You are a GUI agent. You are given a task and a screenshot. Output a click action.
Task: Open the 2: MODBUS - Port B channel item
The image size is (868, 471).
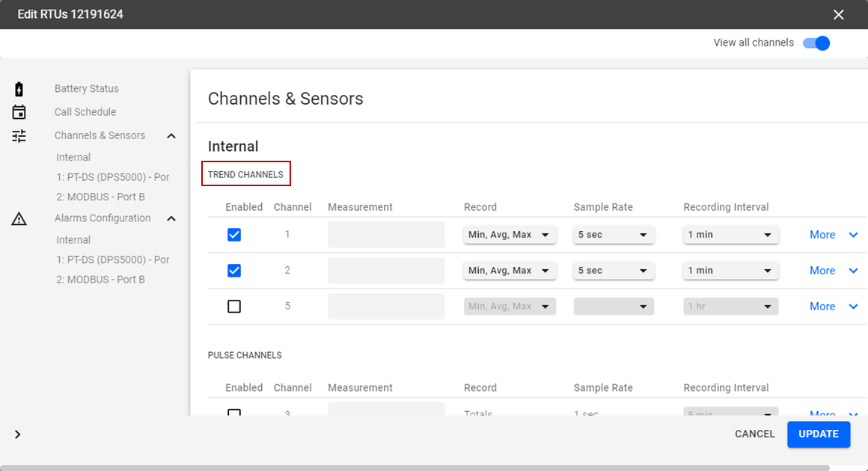pos(100,197)
